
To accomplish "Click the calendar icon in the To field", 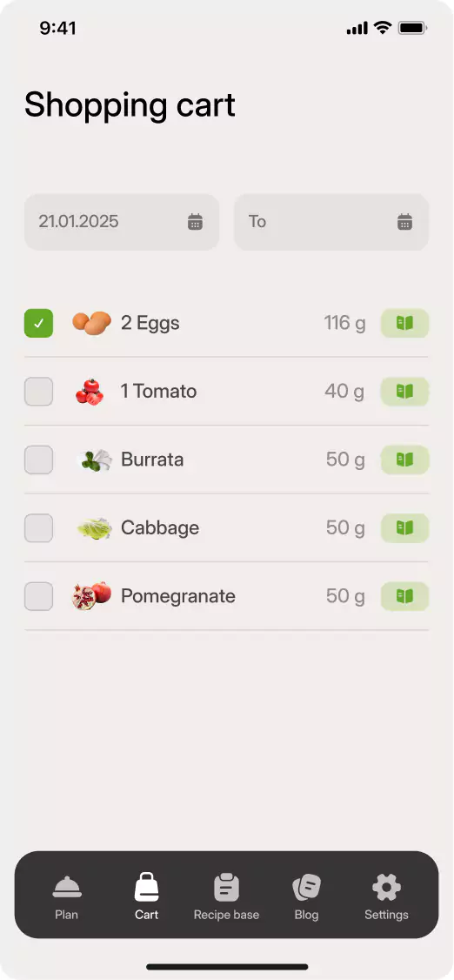I will [x=405, y=222].
